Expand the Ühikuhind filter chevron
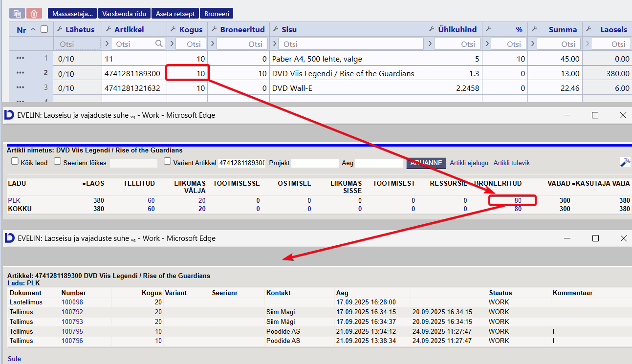Image resolution: width=632 pixels, height=364 pixels. (430, 44)
